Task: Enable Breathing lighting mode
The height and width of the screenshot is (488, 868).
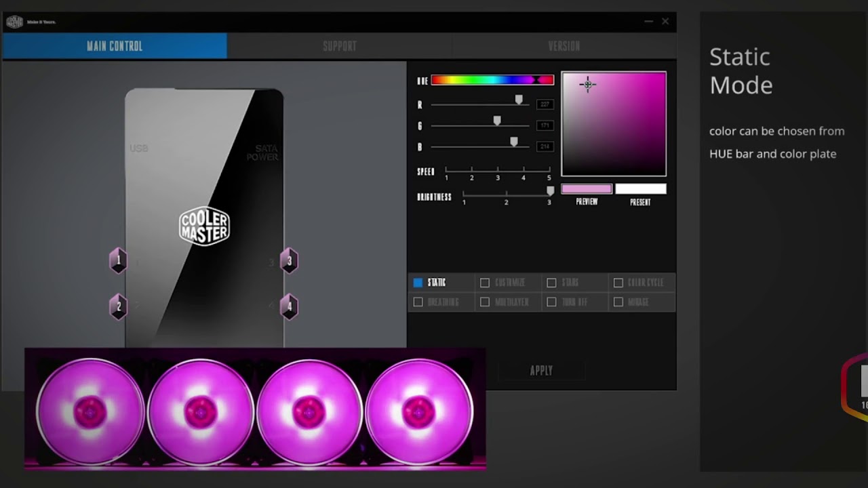Action: [x=418, y=302]
